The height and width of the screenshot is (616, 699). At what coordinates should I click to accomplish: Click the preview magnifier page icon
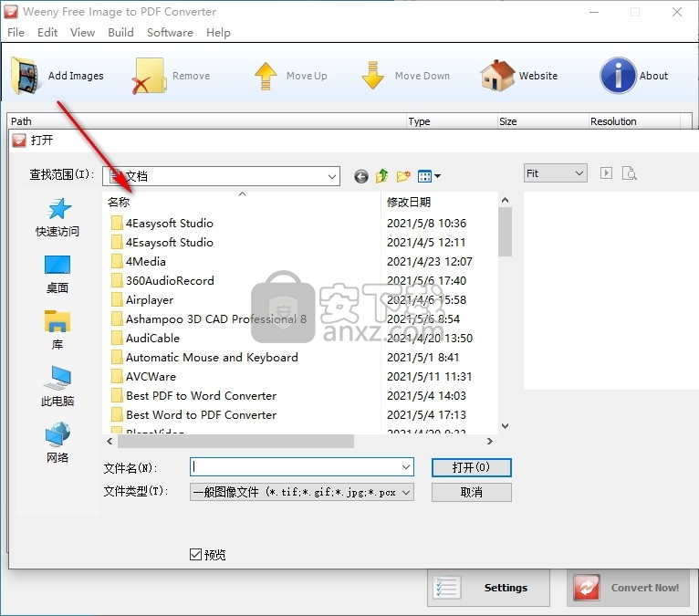tap(629, 173)
